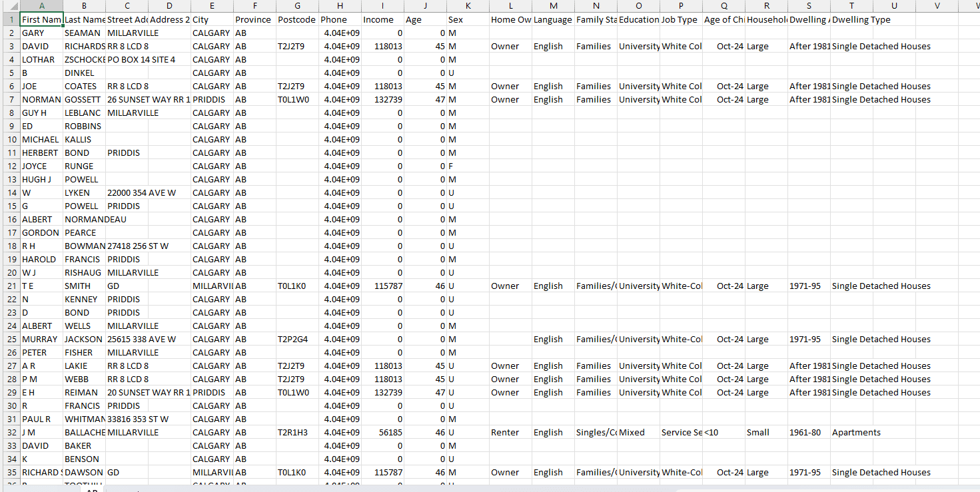This screenshot has height=492, width=980.
Task: Select the cell containing "RISHAUG"
Action: pyautogui.click(x=85, y=272)
